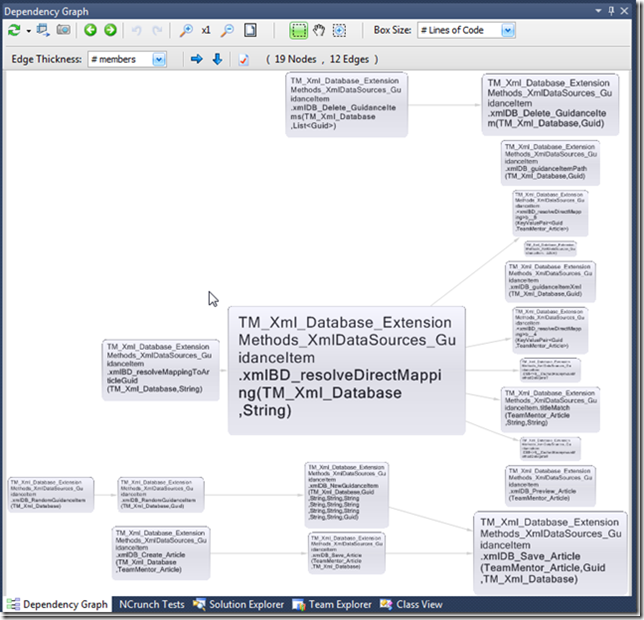
Task: Click the blue right arrow layout button
Action: [x=196, y=60]
